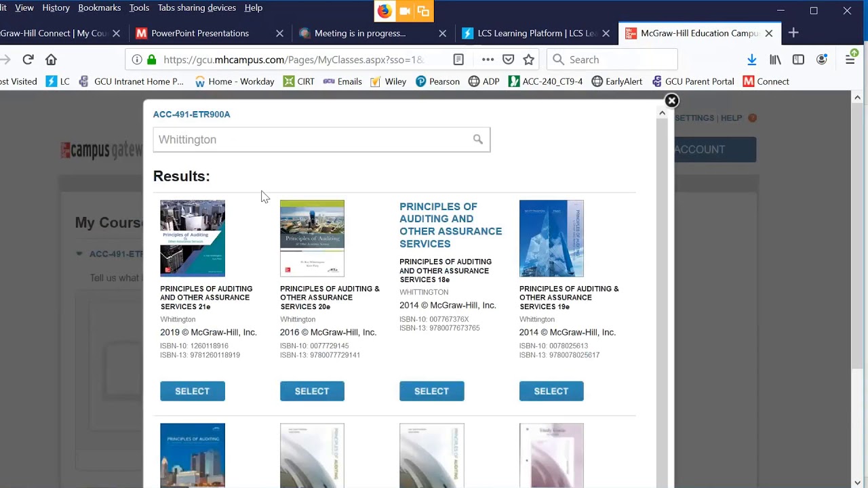Image resolution: width=868 pixels, height=488 pixels.
Task: Click the ACC-491-ETR900A course heading
Action: (x=192, y=115)
